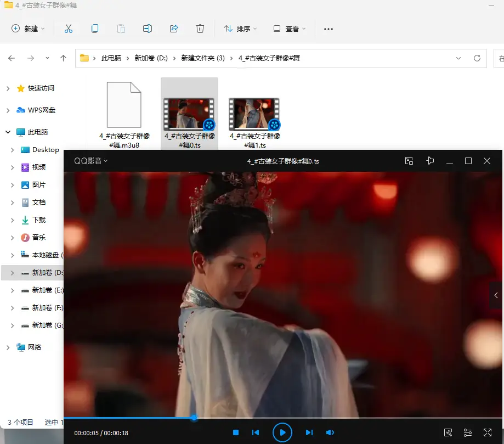Image resolution: width=504 pixels, height=444 pixels.
Task: Refresh the current folder view
Action: 477,58
